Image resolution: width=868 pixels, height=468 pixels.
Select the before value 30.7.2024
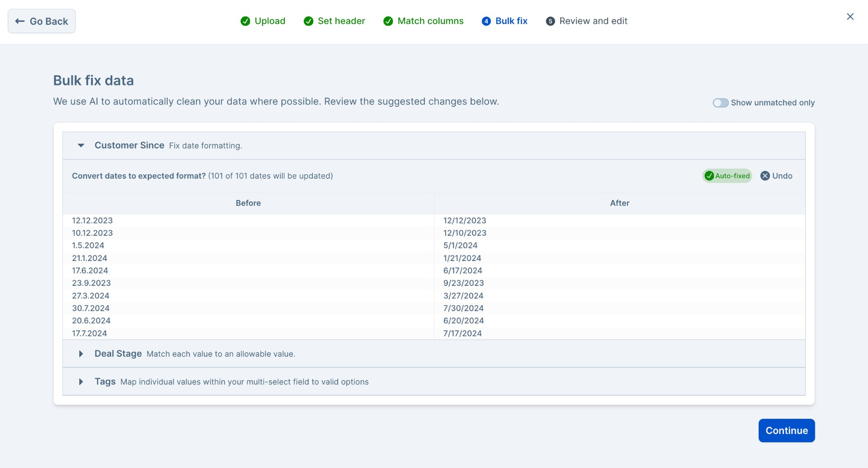click(91, 309)
